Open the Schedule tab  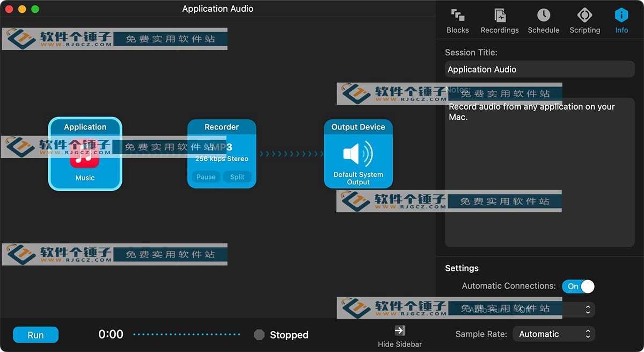[543, 21]
